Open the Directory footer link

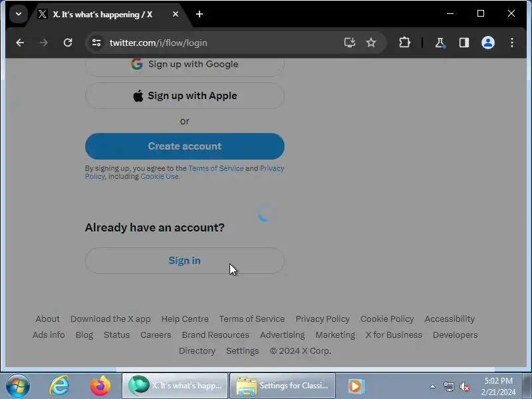coord(197,351)
